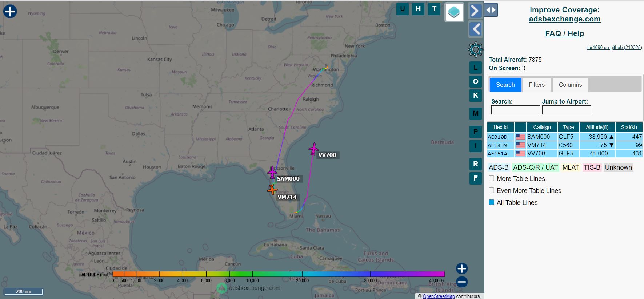Sort table by Callsign column
Viewport: 644px width, 299px height.
tap(542, 127)
